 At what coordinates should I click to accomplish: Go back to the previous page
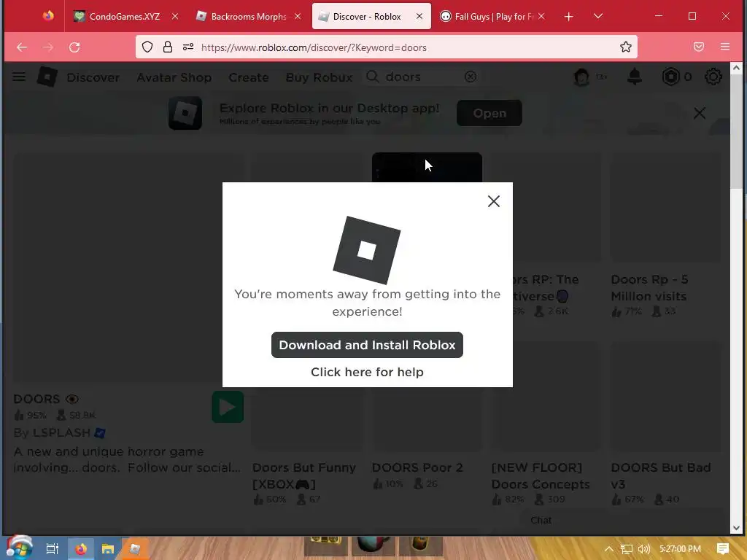click(x=22, y=47)
